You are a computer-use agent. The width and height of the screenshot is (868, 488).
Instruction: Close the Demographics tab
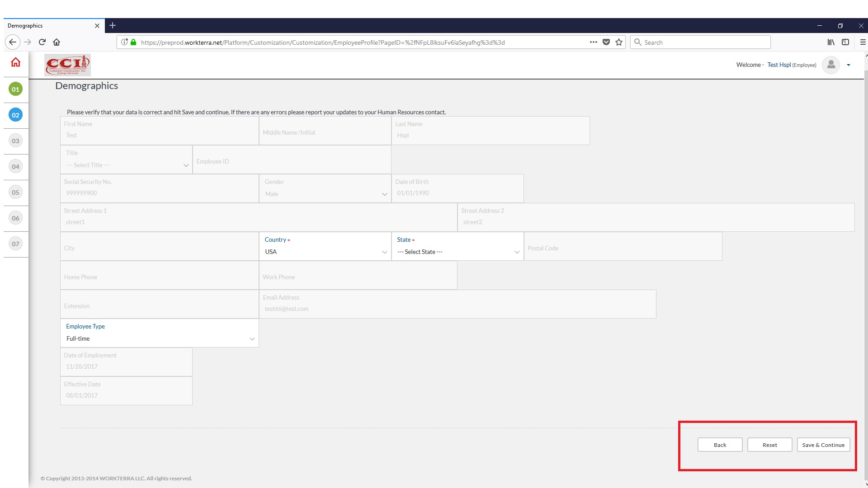97,26
